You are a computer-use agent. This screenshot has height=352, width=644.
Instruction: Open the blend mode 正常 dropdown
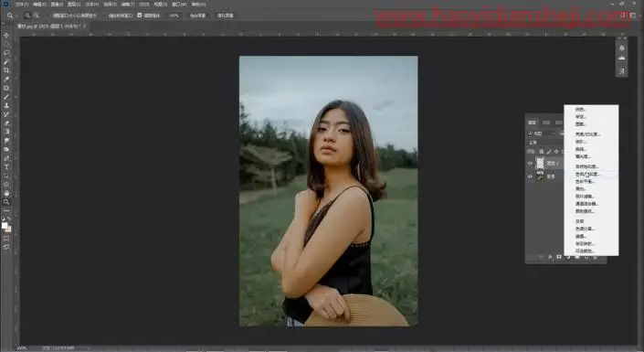tap(545, 143)
